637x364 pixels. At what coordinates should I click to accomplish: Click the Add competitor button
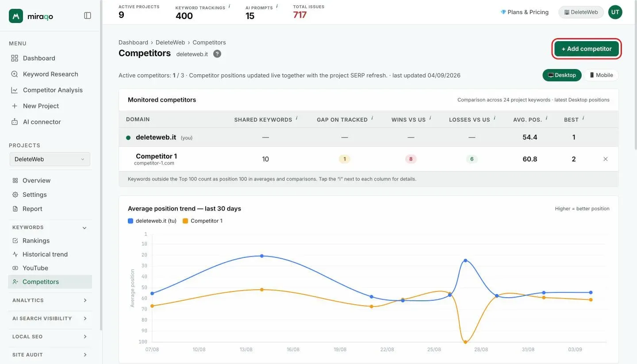pyautogui.click(x=587, y=49)
